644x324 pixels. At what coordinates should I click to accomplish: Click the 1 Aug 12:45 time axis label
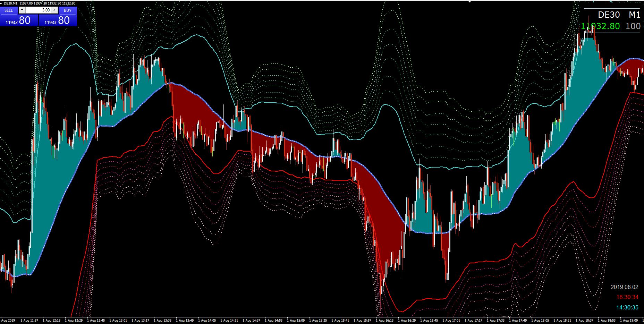[96, 321]
